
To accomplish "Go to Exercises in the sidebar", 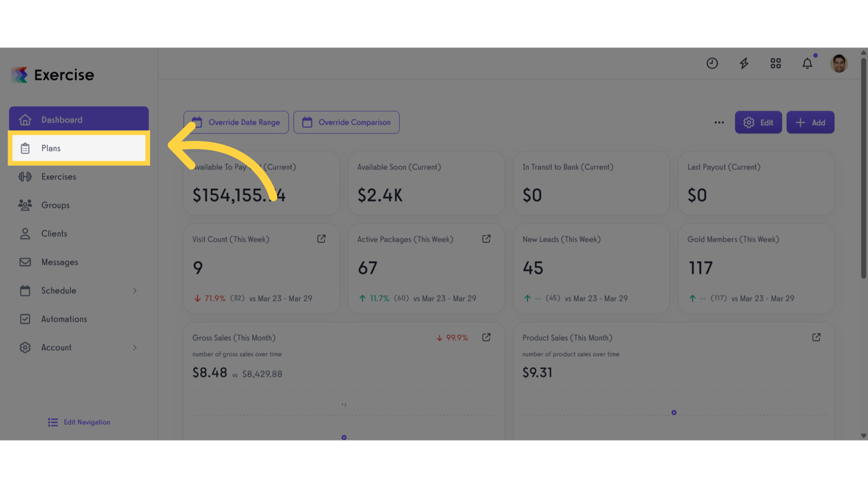I will pos(58,177).
